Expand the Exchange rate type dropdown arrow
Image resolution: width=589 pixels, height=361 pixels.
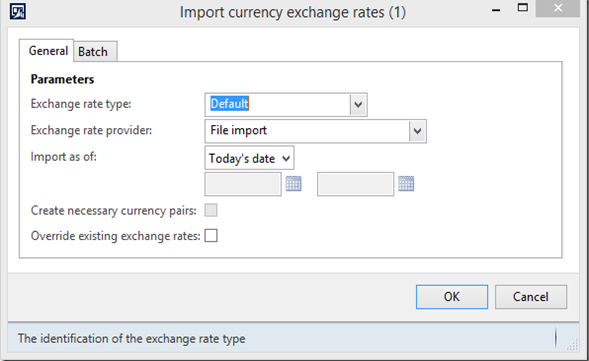coord(358,104)
